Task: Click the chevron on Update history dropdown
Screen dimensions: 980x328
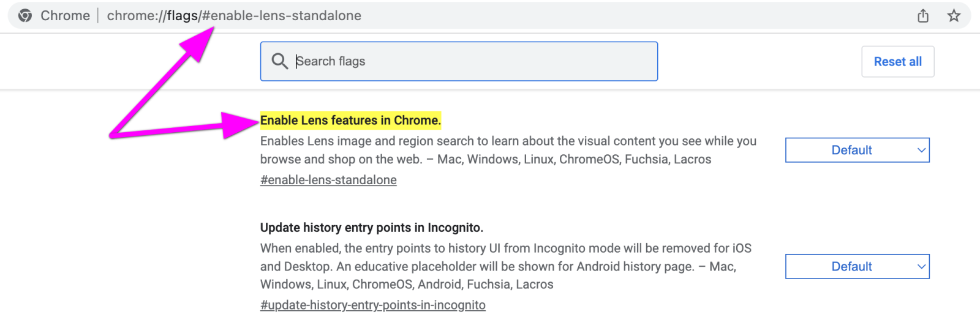Action: [x=921, y=266]
